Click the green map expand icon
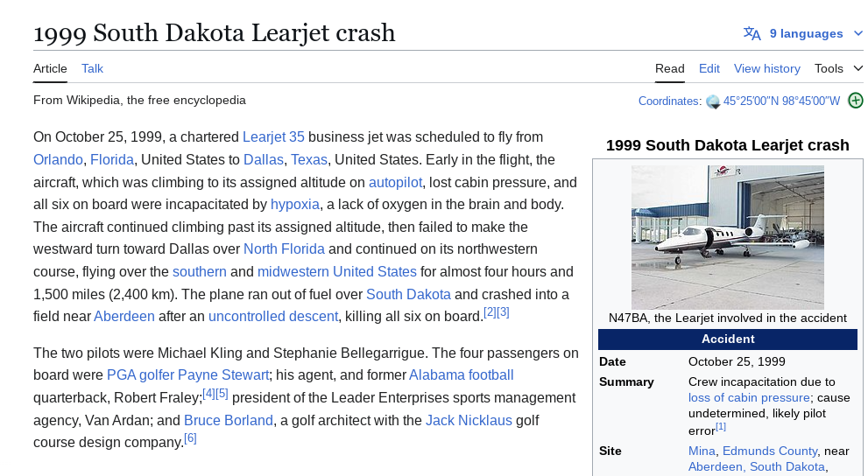 [x=856, y=101]
